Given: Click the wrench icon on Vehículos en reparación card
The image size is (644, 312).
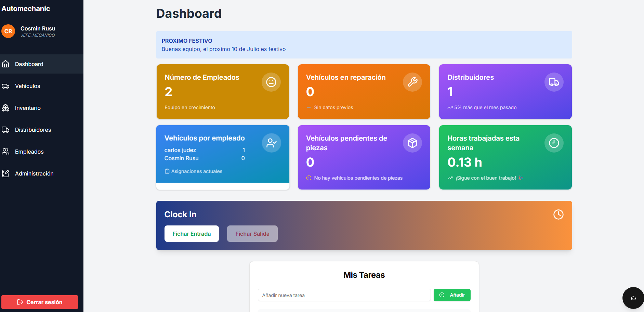Looking at the screenshot, I should click(412, 82).
